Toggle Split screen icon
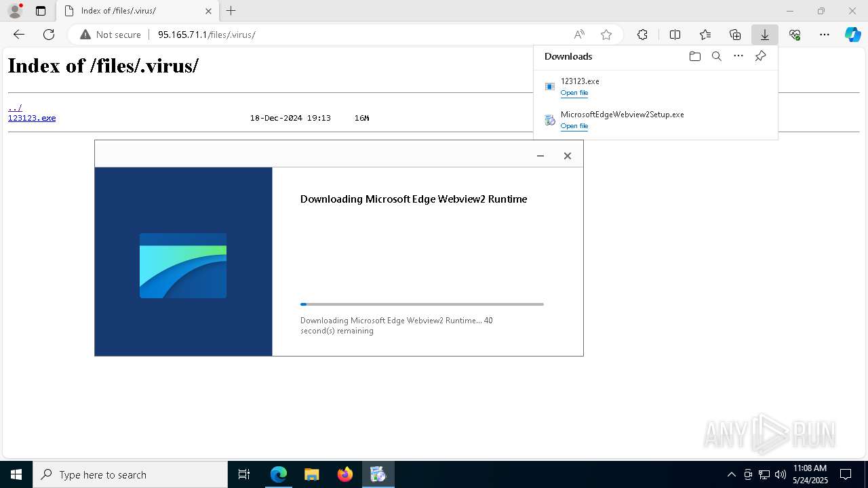 pos(675,35)
